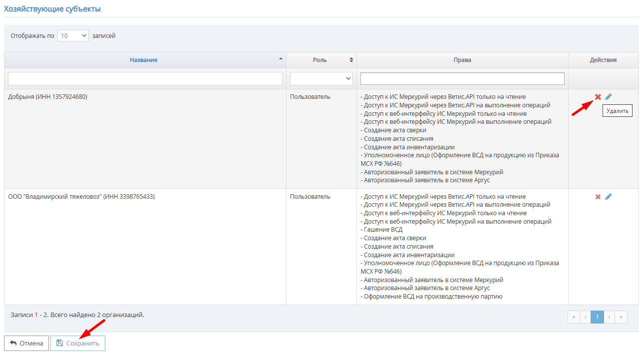Delete the Владимирский тяжеловоз row
This screenshot has width=644, height=355.
pos(598,197)
